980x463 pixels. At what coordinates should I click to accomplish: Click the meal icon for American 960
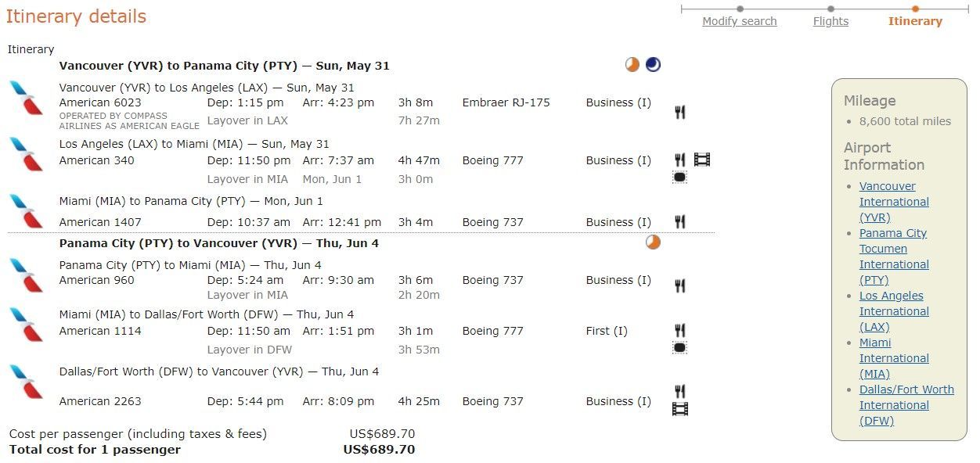[x=679, y=285]
